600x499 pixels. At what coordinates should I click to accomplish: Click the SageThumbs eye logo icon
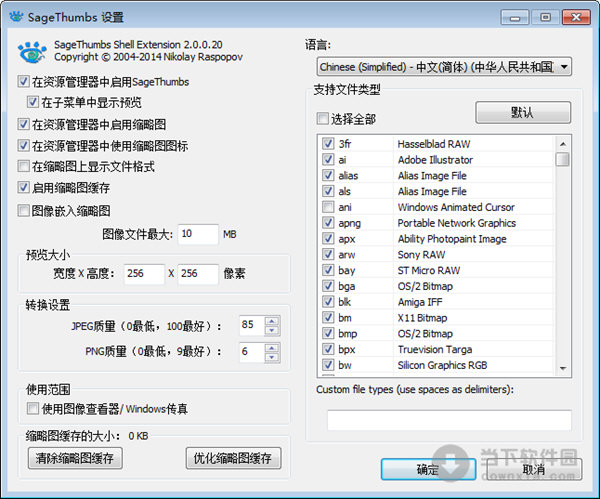pos(32,52)
